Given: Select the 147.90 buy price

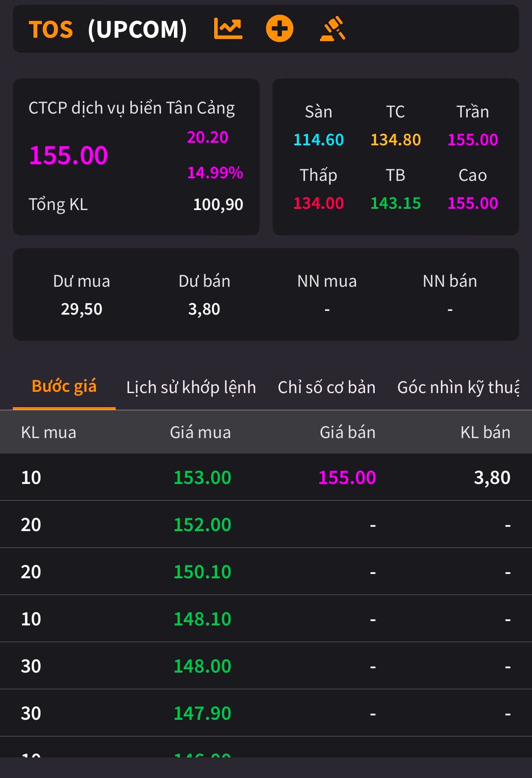Looking at the screenshot, I should tap(202, 713).
